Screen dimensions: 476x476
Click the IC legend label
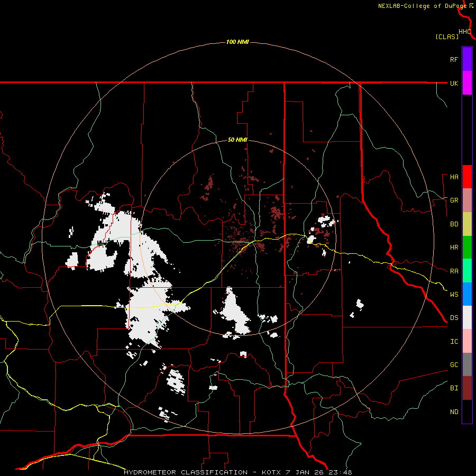click(x=454, y=342)
